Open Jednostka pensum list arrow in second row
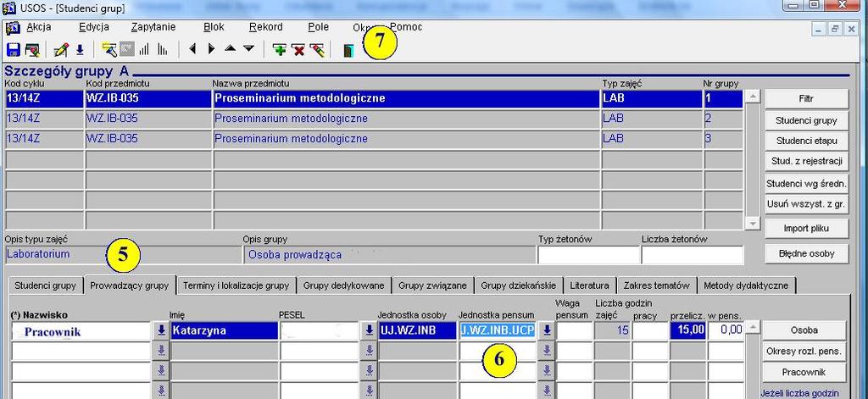The width and height of the screenshot is (868, 399). click(547, 351)
